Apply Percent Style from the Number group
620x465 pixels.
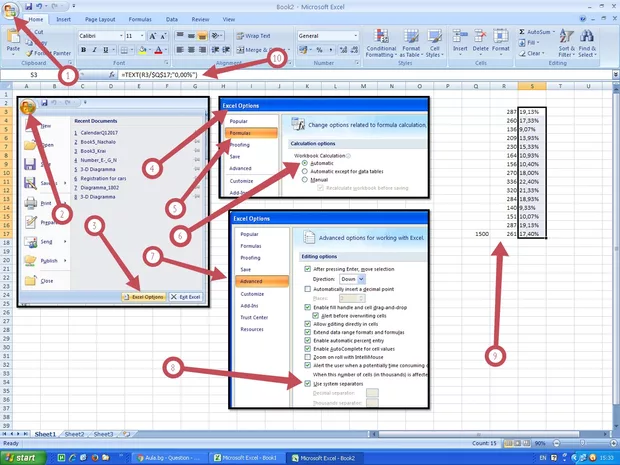[319, 50]
